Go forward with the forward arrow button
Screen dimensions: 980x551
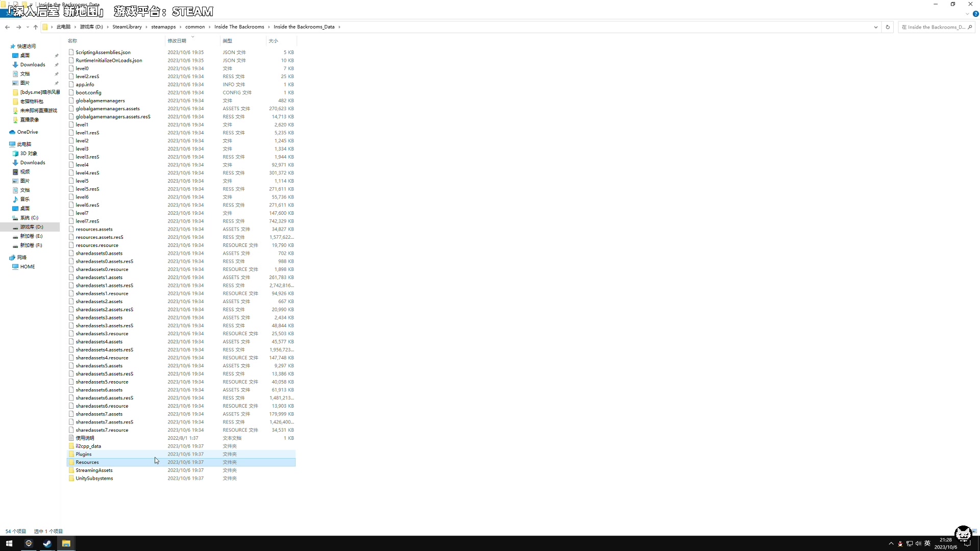(19, 27)
